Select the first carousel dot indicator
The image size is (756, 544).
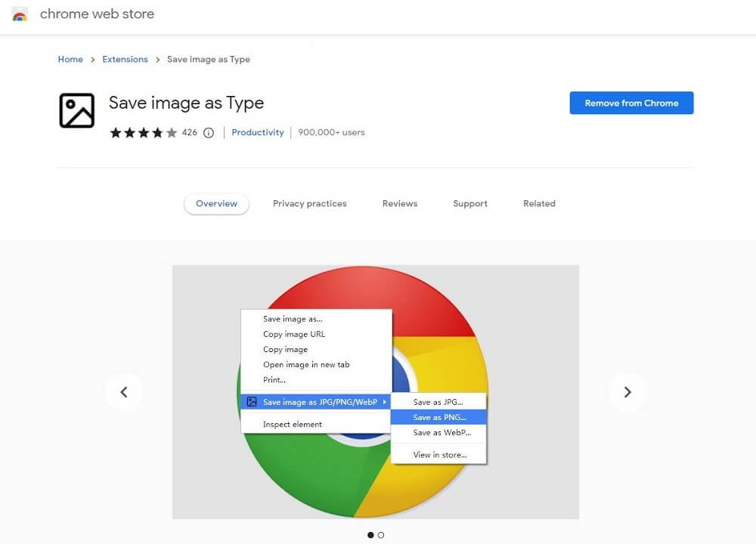click(370, 535)
